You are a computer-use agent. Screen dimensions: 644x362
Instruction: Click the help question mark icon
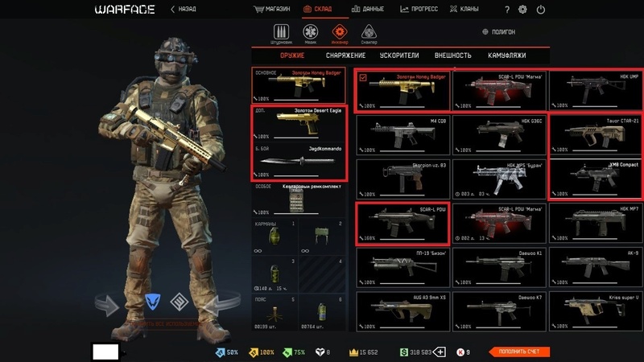(507, 10)
